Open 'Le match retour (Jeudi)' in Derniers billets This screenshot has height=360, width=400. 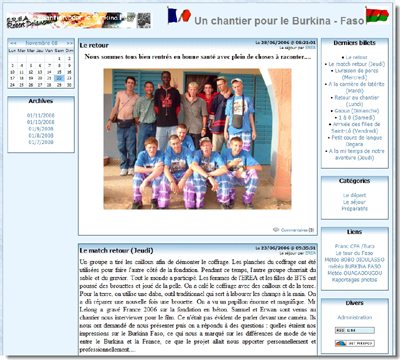[356, 64]
